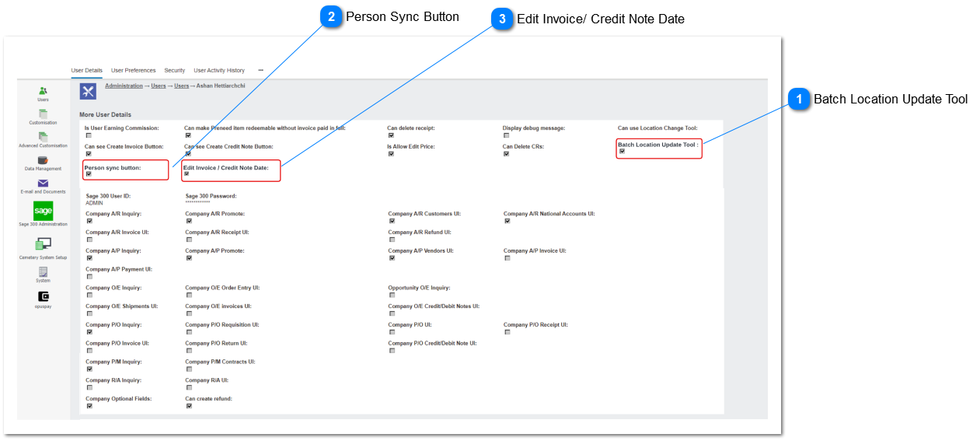Toggle Company A/P Promote checkbox
The width and height of the screenshot is (980, 441).
[x=189, y=258]
